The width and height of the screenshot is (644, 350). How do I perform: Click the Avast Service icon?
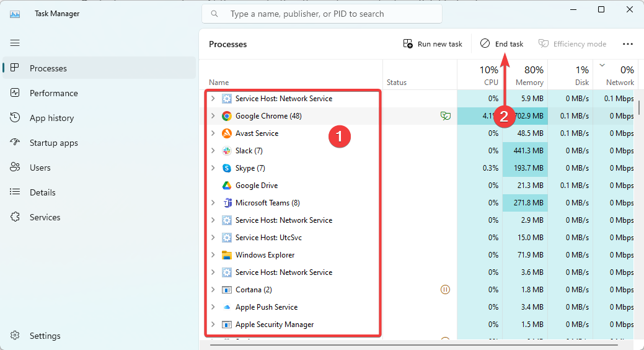pos(227,133)
